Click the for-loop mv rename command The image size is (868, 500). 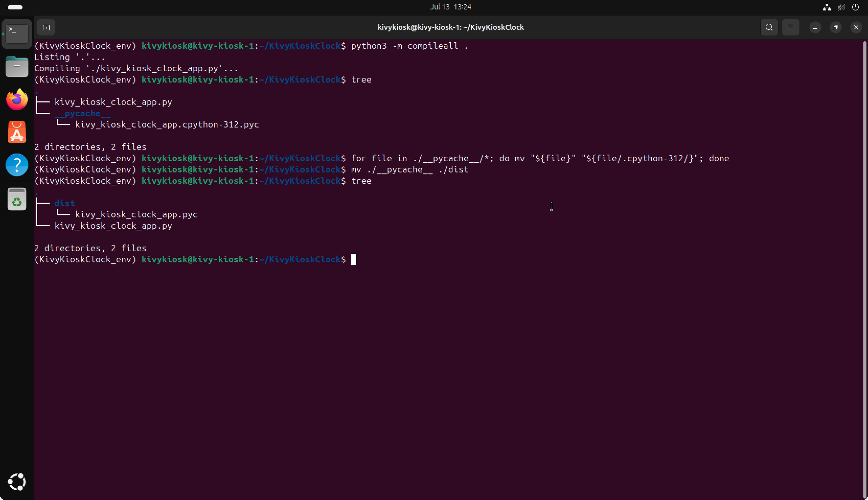(x=540, y=158)
